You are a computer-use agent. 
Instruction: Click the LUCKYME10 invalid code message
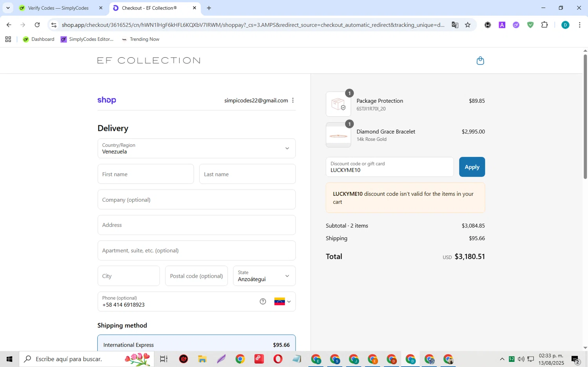pos(405,198)
